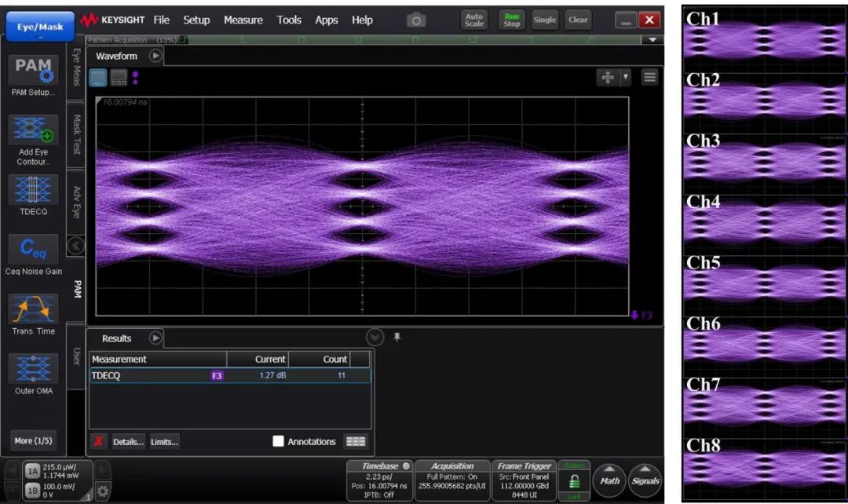Viewport: 848px width, 504px height.
Task: Take a screenshot with the camera icon
Action: [417, 20]
